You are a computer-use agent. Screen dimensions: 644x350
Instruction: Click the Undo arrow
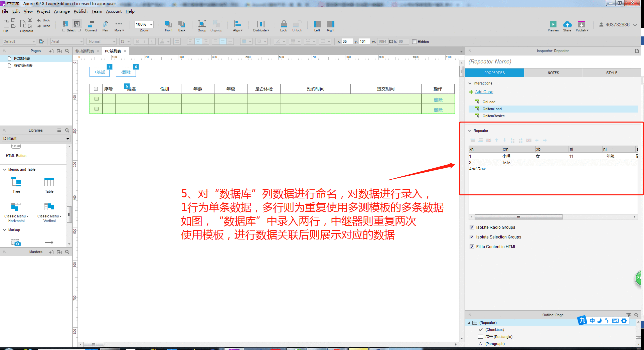pos(39,20)
